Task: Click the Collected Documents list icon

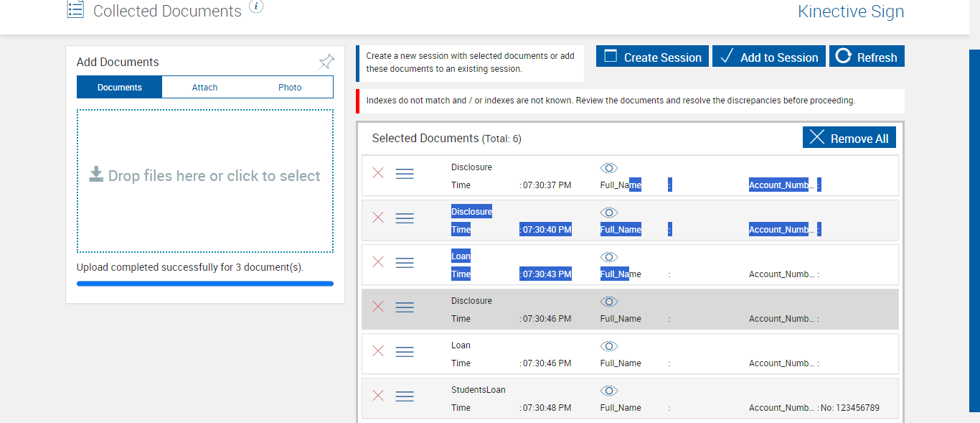Action: coord(75,10)
